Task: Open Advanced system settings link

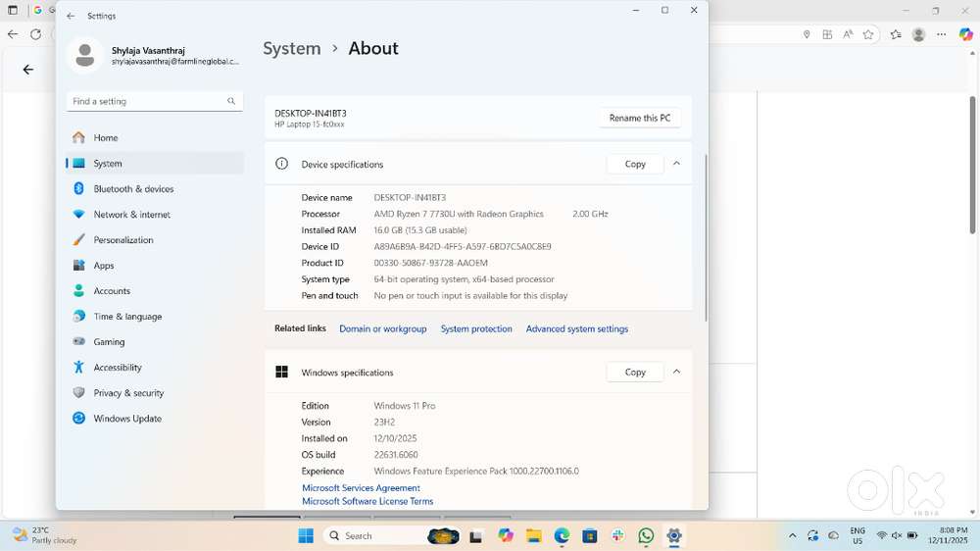Action: [x=576, y=329]
